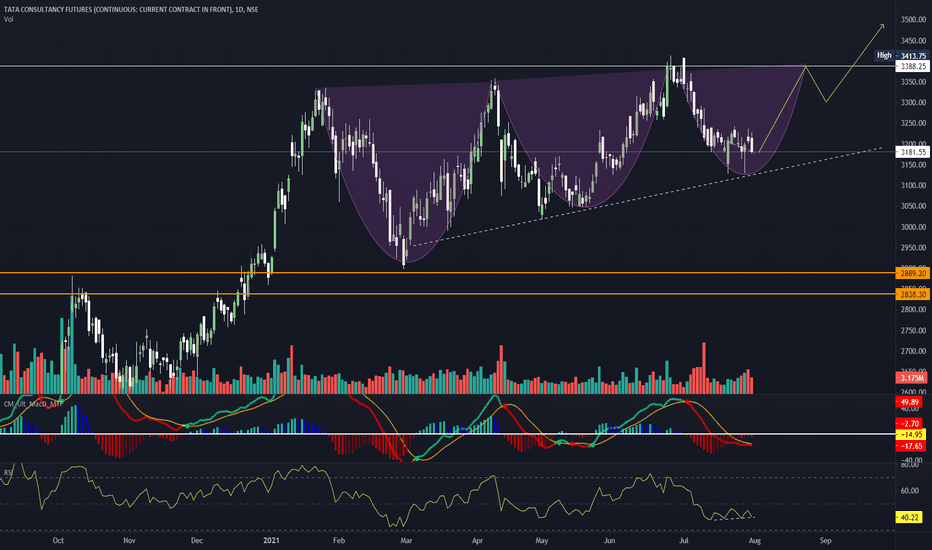
Task: Select the CM_Ult_MacD_MTF indicator label
Action: (33, 404)
